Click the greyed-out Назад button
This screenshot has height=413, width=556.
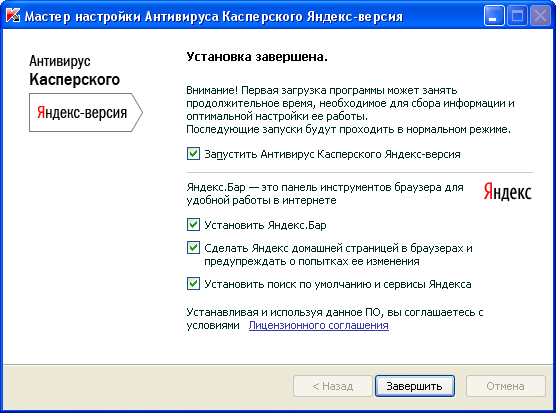[333, 386]
